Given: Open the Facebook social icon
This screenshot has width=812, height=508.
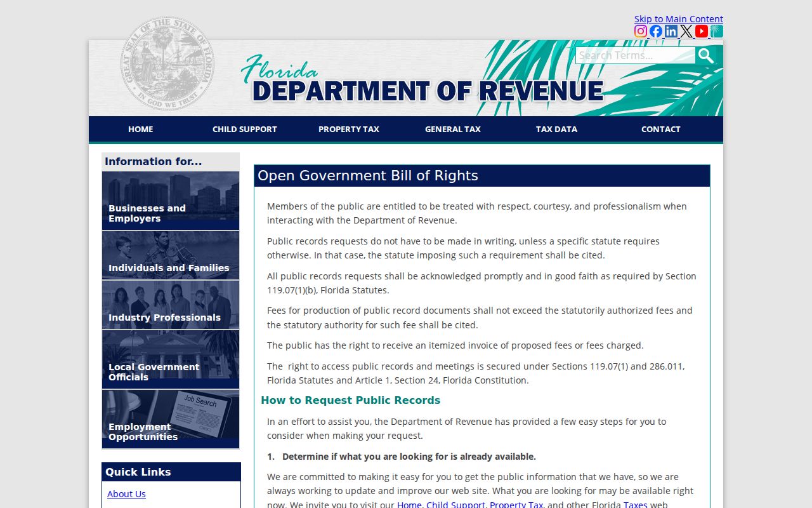Looking at the screenshot, I should click(x=656, y=31).
